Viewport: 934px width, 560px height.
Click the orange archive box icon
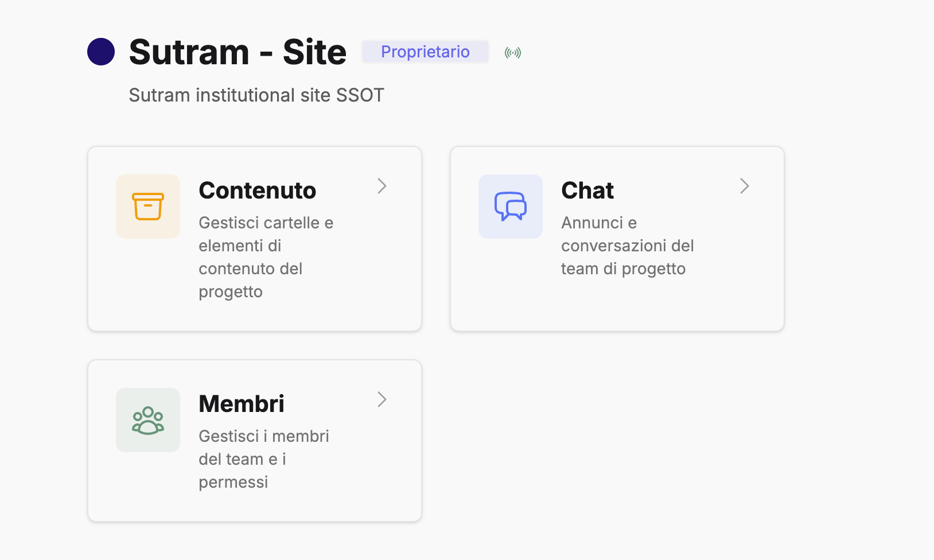(148, 207)
